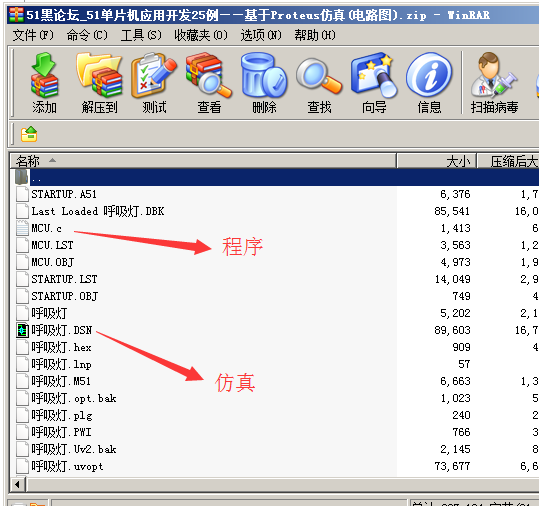Click the 查看 (View) toolbar icon

(209, 75)
